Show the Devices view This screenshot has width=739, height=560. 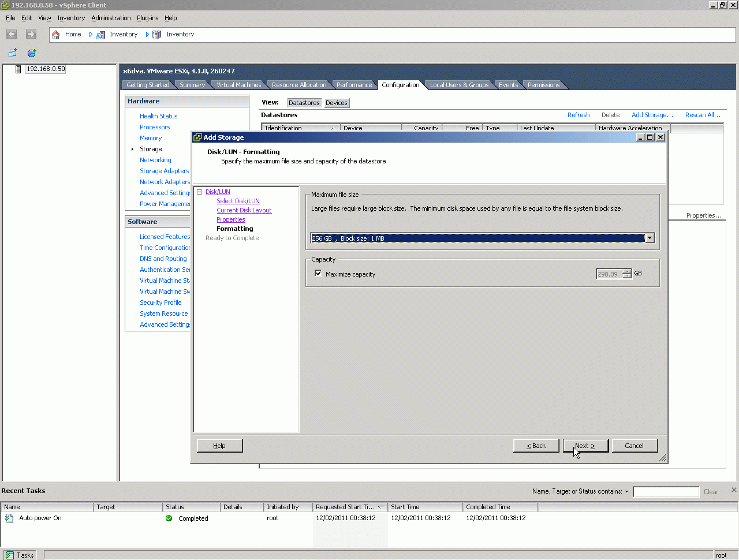337,103
